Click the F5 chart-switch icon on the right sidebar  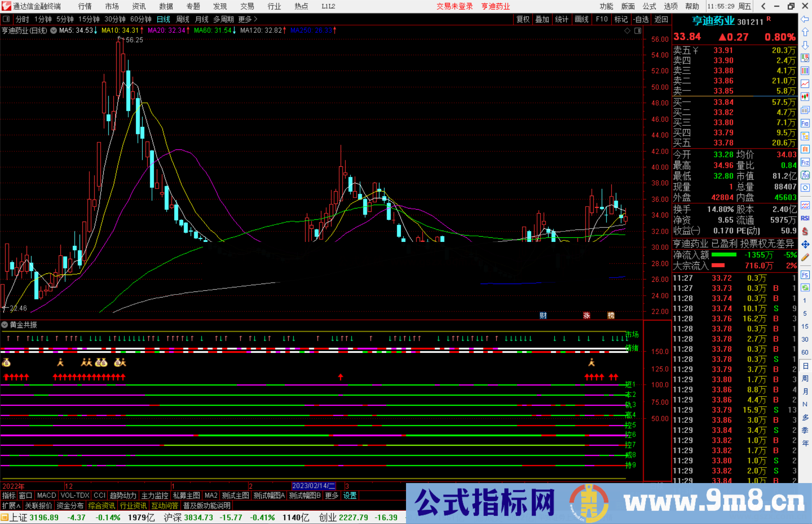(805, 275)
